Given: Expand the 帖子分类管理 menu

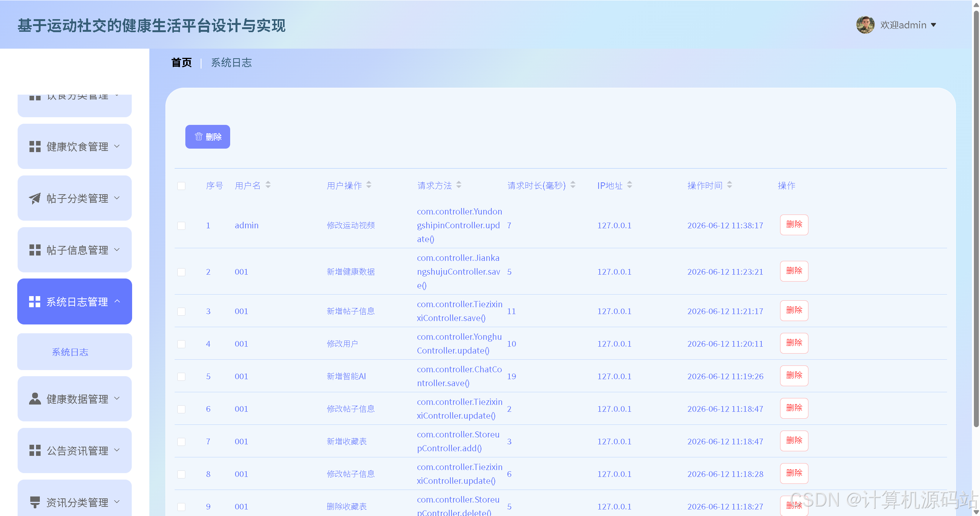Looking at the screenshot, I should 75,198.
